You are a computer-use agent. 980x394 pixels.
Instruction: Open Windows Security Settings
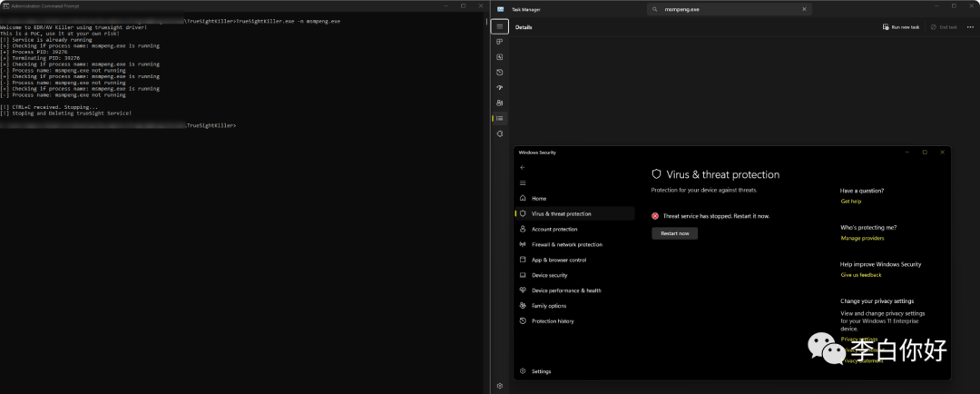[x=574, y=371]
